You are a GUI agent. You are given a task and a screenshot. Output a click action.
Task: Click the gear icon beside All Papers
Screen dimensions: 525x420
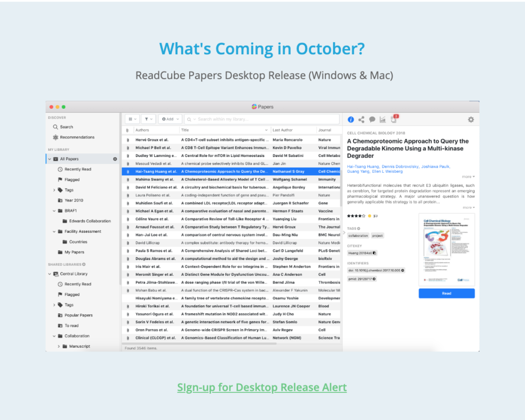tap(115, 158)
